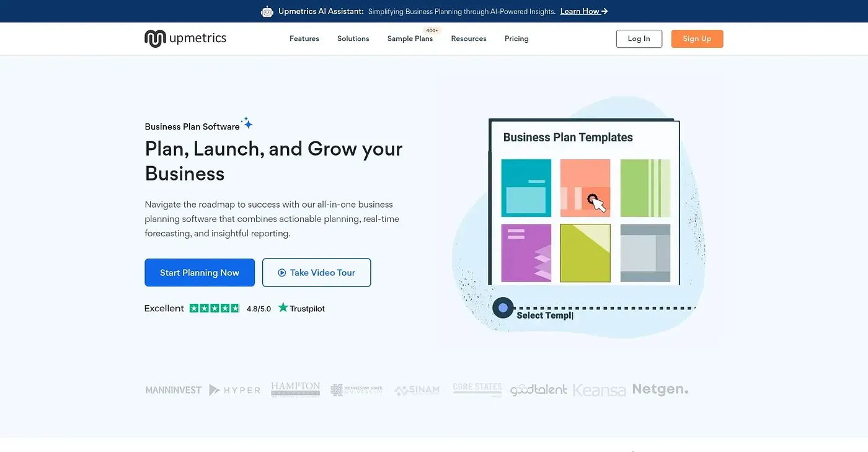Click the orange Sign Up button
The height and width of the screenshot is (452, 868).
697,38
